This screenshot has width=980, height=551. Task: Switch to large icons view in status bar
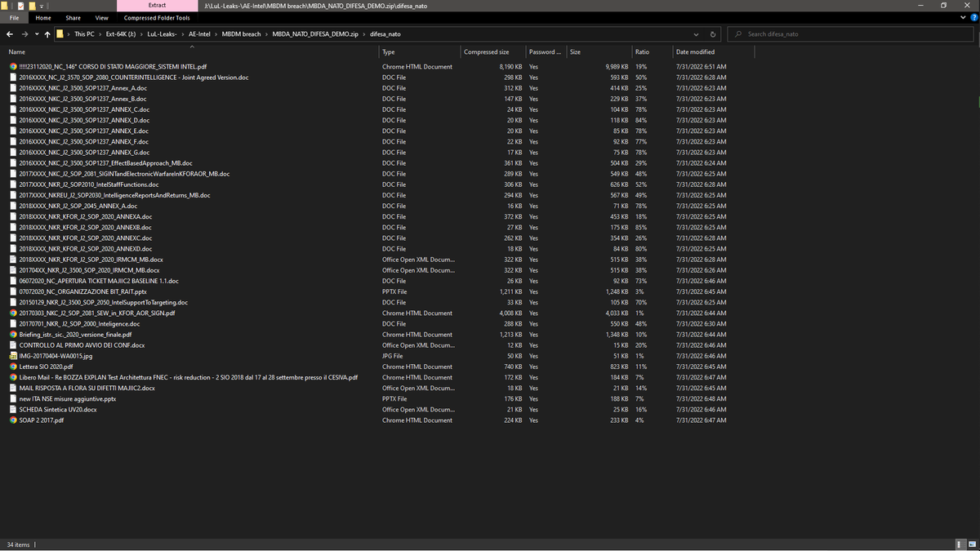(x=972, y=544)
